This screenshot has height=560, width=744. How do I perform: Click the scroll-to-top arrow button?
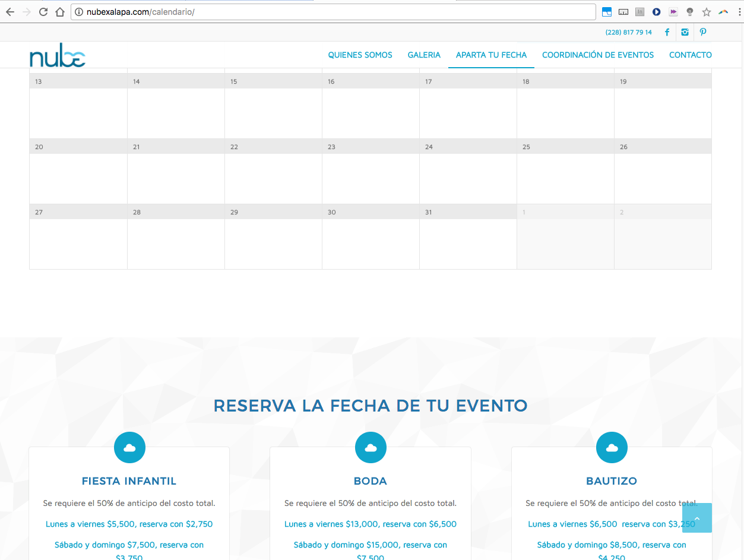pyautogui.click(x=696, y=518)
